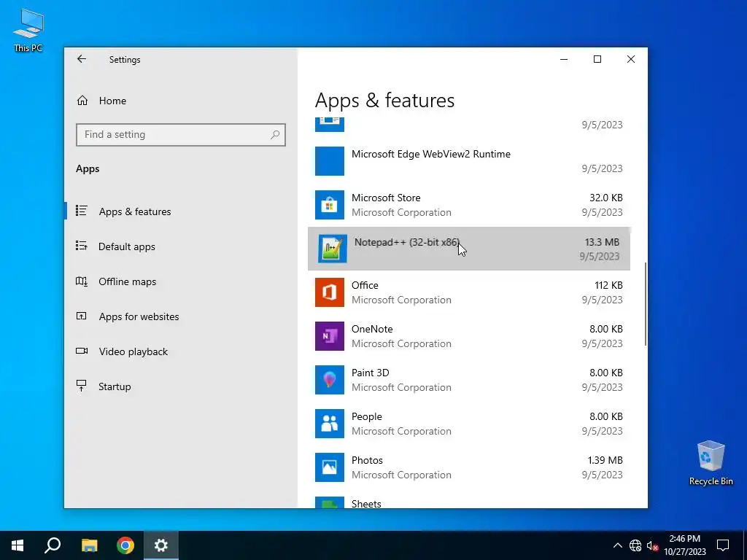Select the Paint 3D entry name

click(x=370, y=373)
